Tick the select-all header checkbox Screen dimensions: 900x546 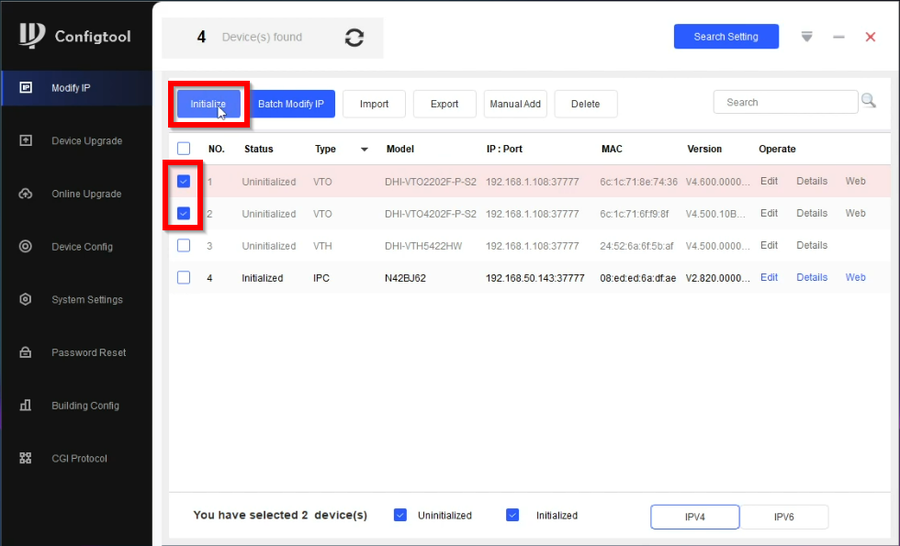[x=183, y=149]
